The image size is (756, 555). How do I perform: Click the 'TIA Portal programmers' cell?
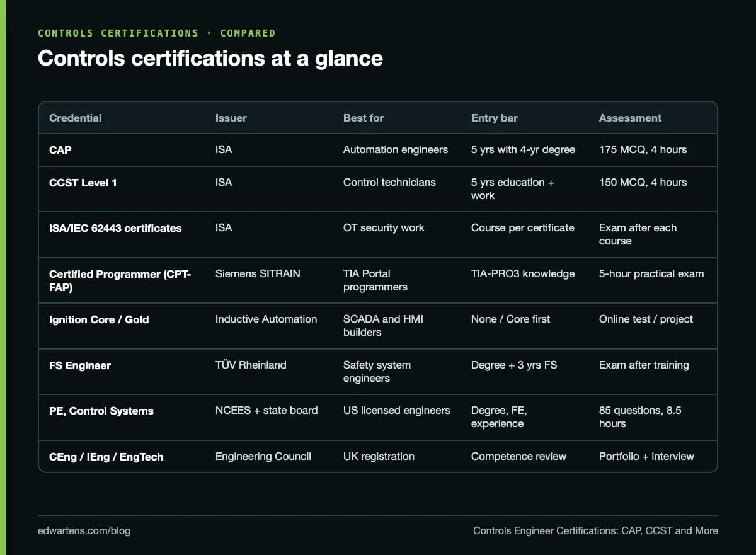click(375, 280)
